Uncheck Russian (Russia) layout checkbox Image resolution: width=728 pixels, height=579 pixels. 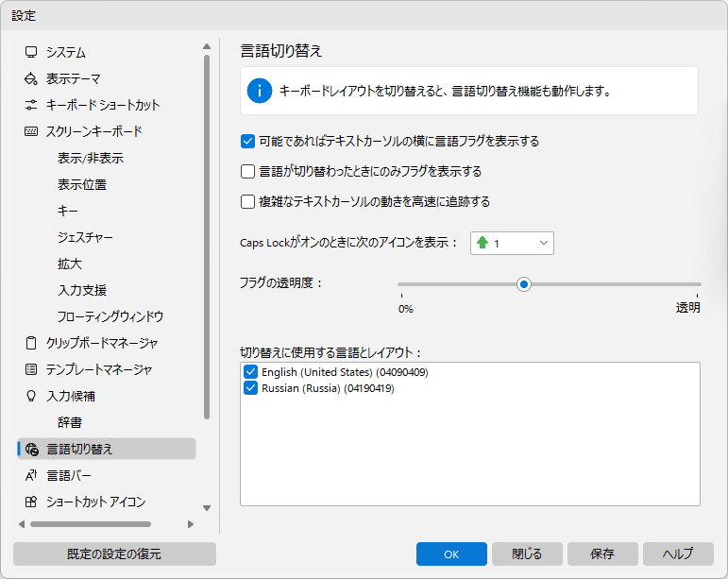(x=250, y=388)
